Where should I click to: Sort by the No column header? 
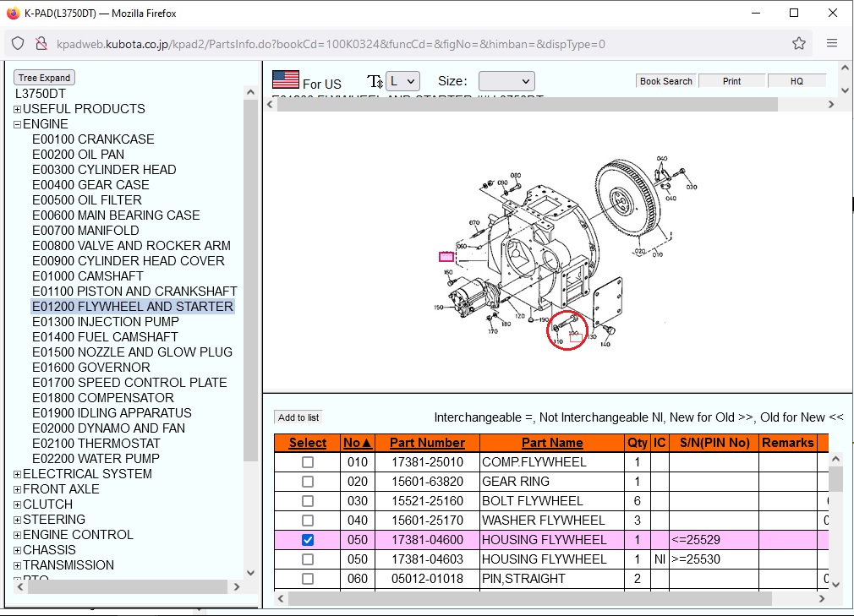[358, 443]
